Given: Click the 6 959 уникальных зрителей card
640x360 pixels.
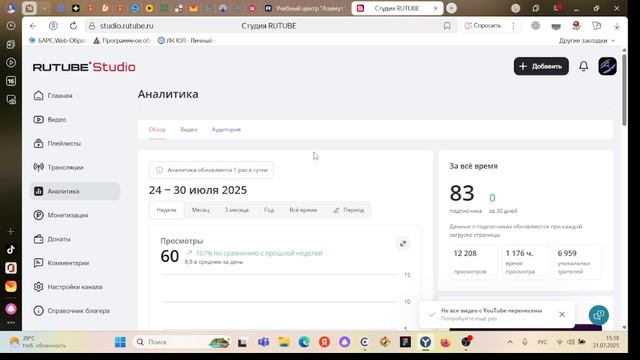Looking at the screenshot, I should (578, 261).
